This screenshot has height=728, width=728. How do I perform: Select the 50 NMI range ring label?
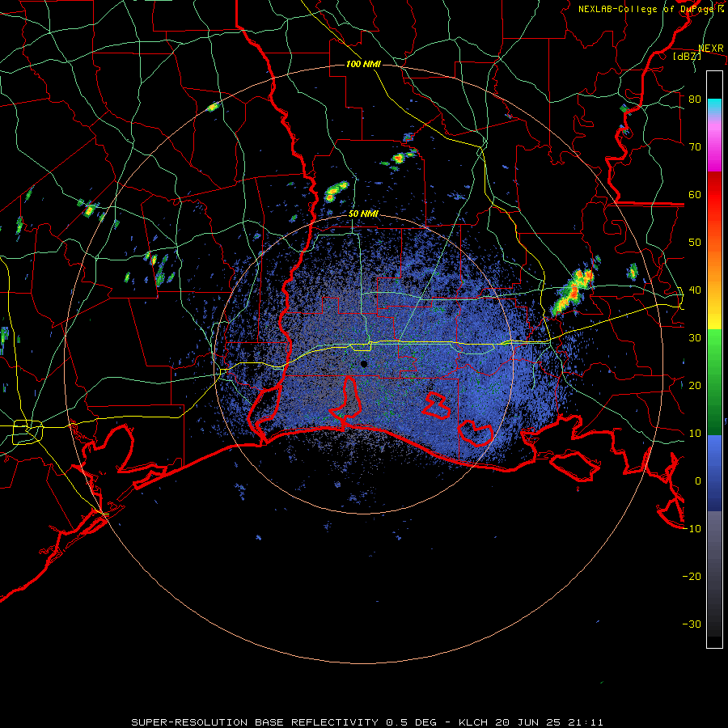(x=363, y=214)
